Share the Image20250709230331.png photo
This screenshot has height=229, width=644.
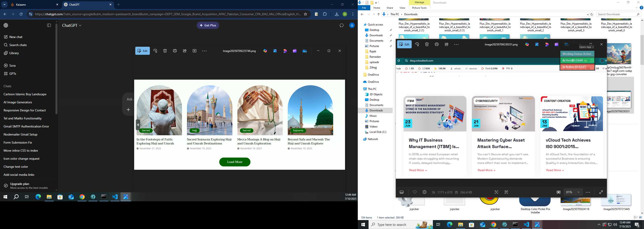pyautogui.click(x=447, y=44)
